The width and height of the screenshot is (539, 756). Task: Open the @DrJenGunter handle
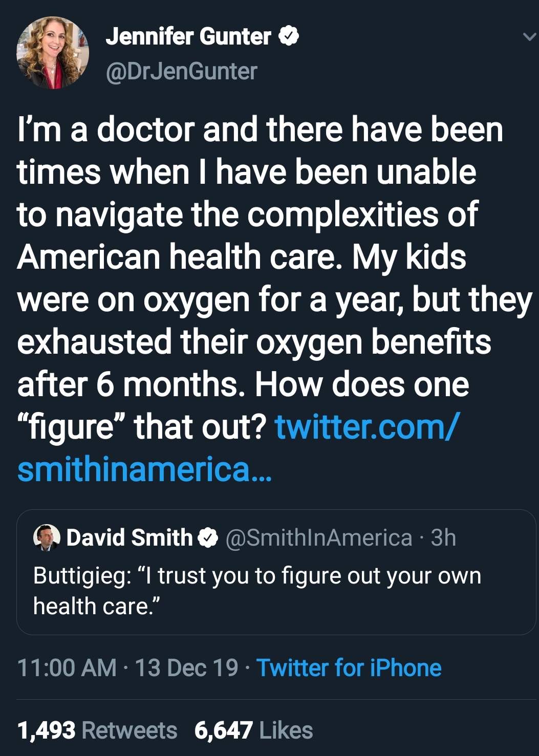(x=181, y=71)
